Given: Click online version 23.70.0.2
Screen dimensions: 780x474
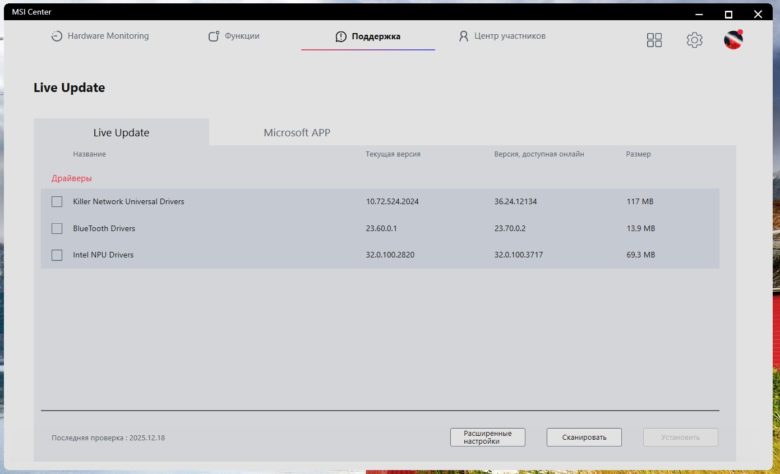Looking at the screenshot, I should click(x=509, y=228).
